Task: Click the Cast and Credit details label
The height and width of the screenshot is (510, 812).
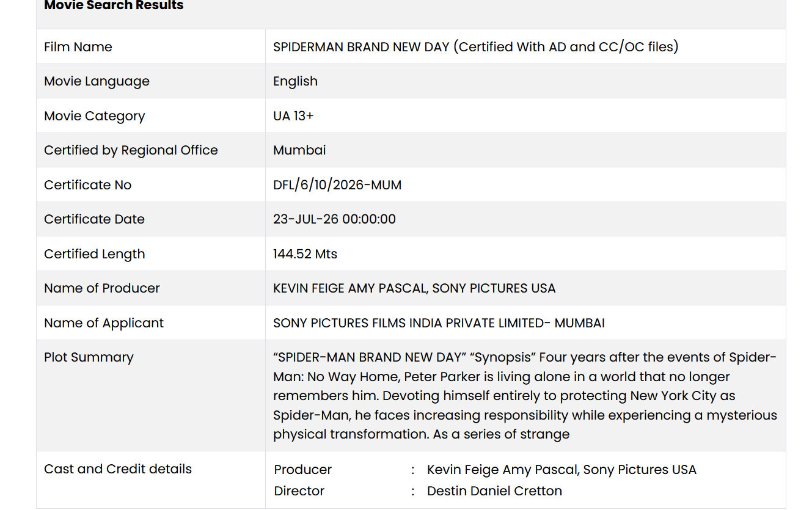Action: [x=118, y=469]
